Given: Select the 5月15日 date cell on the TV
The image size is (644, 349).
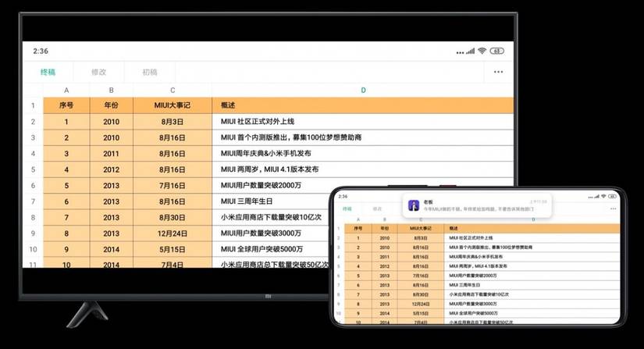Looking at the screenshot, I should click(173, 249).
